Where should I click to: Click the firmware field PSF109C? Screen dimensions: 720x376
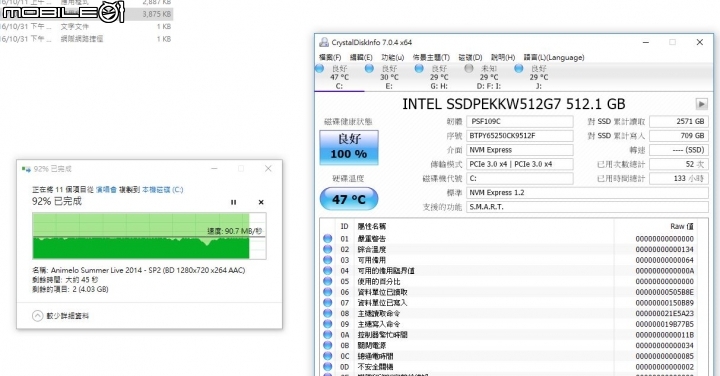520,122
